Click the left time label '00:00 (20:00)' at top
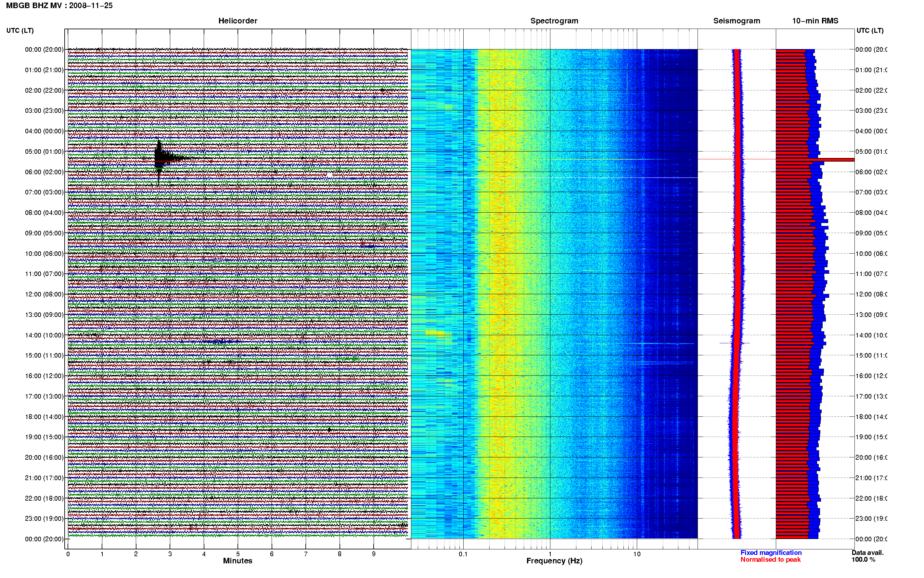 44,49
